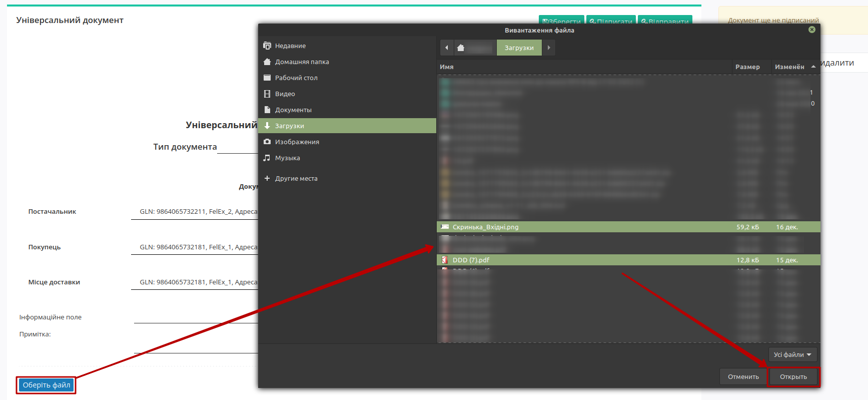Click the Открыть button
Image resolution: width=868 pixels, height=400 pixels.
pyautogui.click(x=793, y=376)
